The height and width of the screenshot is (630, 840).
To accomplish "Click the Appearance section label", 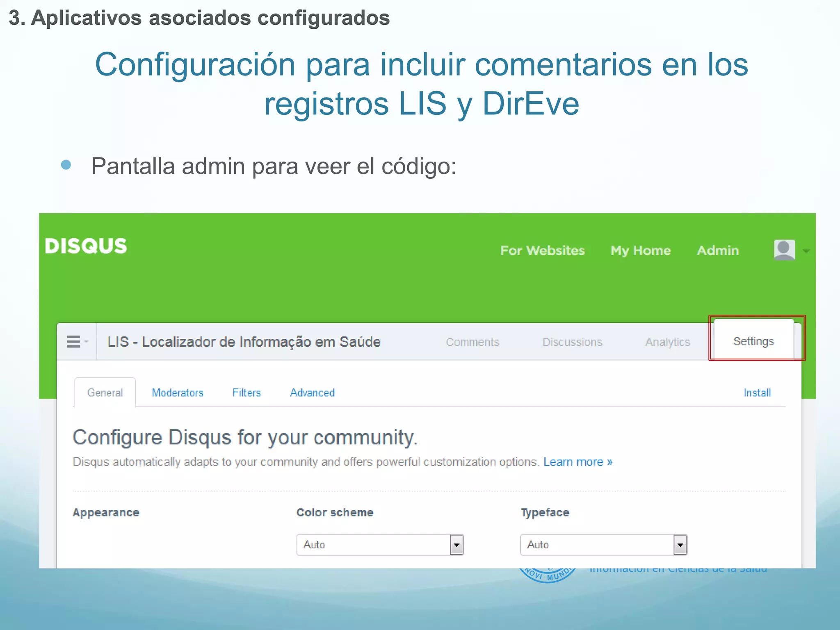I will pos(106,512).
